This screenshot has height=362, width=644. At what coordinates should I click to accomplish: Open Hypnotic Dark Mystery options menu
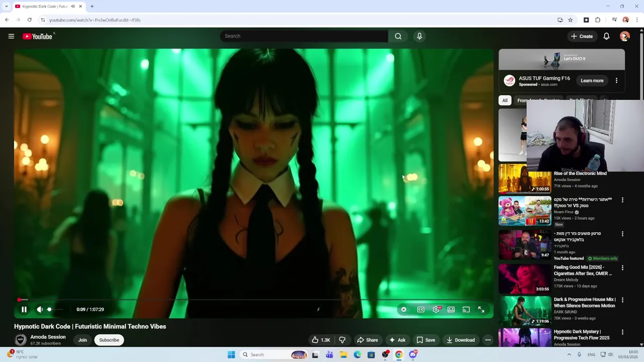tap(622, 332)
